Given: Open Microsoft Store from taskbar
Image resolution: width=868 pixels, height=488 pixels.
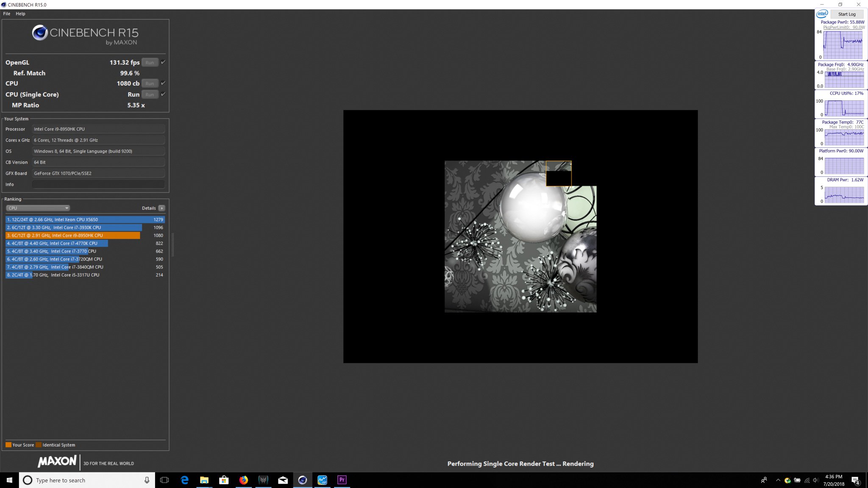Looking at the screenshot, I should click(x=224, y=480).
